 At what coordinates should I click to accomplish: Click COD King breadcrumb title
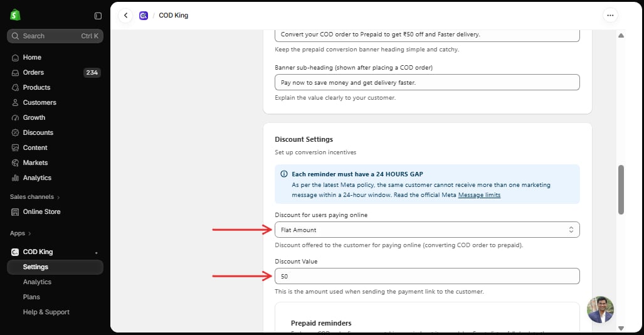pos(173,16)
